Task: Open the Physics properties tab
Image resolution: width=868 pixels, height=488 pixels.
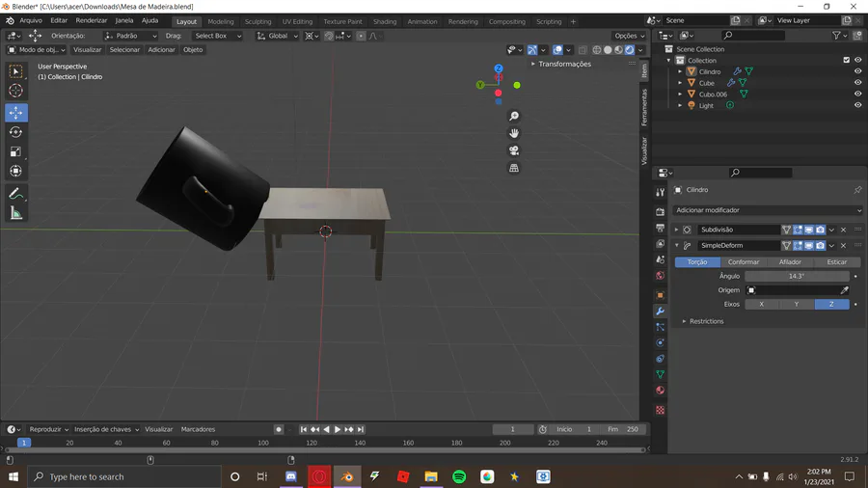Action: coord(660,343)
